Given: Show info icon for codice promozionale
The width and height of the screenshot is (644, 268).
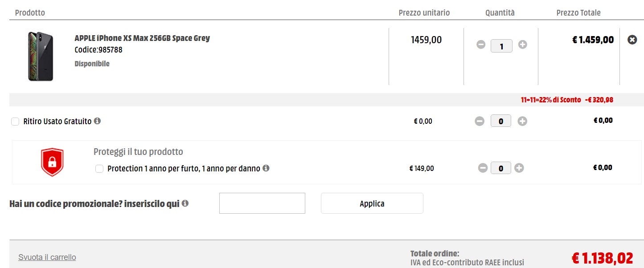Looking at the screenshot, I should pos(185,203).
